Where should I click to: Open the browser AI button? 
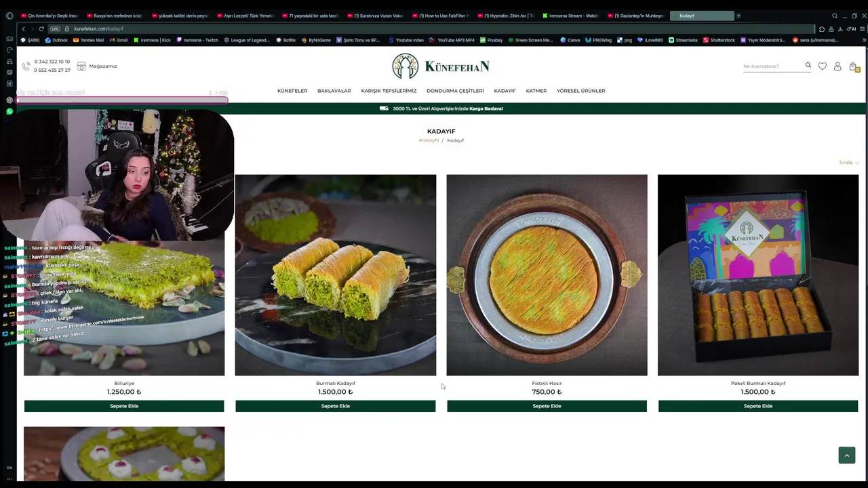click(x=851, y=29)
